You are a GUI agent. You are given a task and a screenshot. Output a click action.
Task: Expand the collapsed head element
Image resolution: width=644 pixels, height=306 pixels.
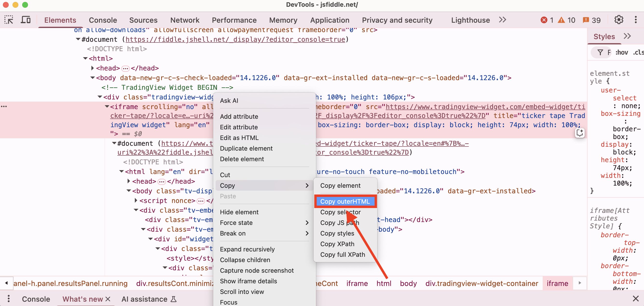coord(93,68)
